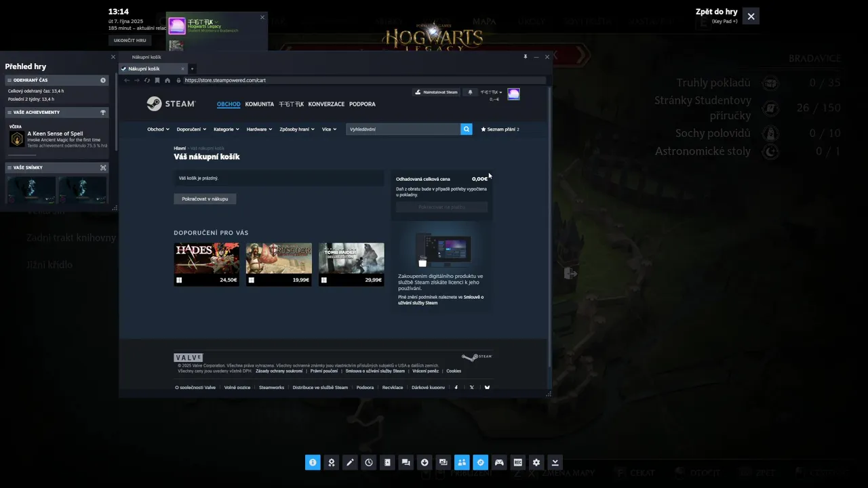Screen dimensions: 868x488
Task: Toggle the web browser compass icon in overlay toolbar
Action: tap(480, 462)
